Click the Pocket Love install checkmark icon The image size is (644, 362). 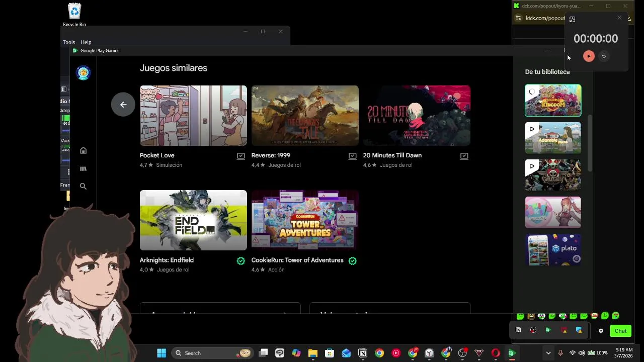pyautogui.click(x=241, y=156)
